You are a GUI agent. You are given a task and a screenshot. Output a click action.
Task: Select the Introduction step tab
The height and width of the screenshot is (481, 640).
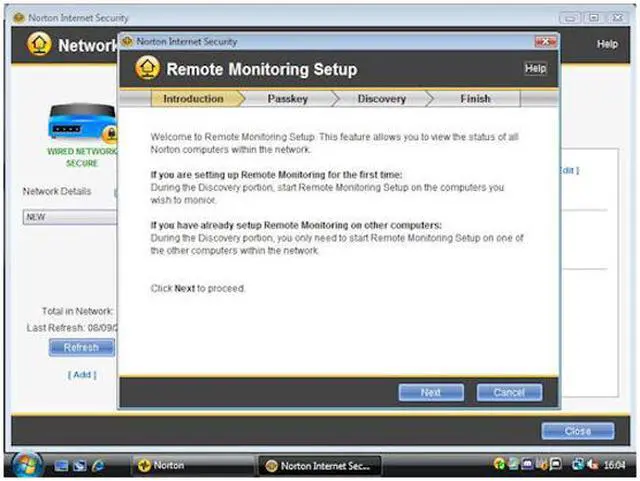[192, 99]
